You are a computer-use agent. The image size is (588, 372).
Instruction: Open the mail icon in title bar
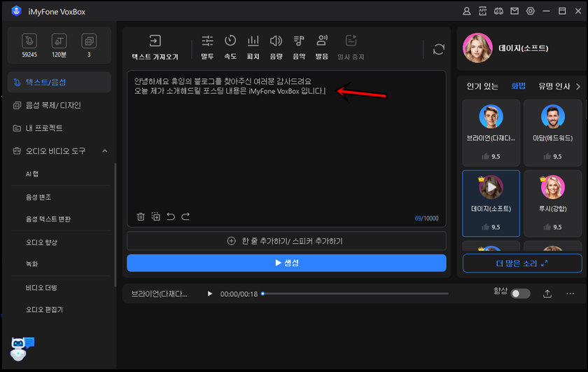514,11
